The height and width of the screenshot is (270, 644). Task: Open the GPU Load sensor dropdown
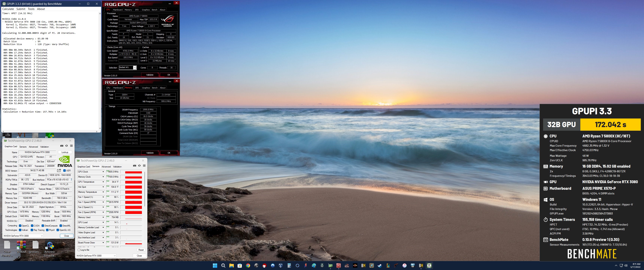click(103, 222)
